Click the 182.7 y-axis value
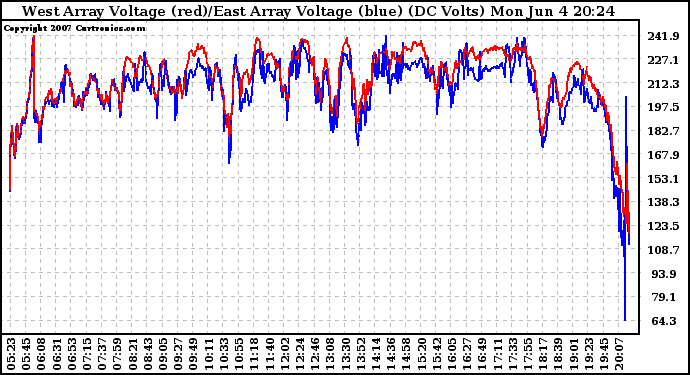 663,131
